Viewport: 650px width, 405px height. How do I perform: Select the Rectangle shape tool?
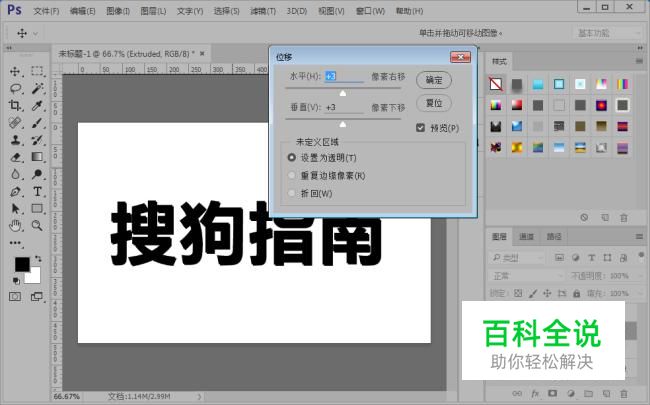[37, 209]
